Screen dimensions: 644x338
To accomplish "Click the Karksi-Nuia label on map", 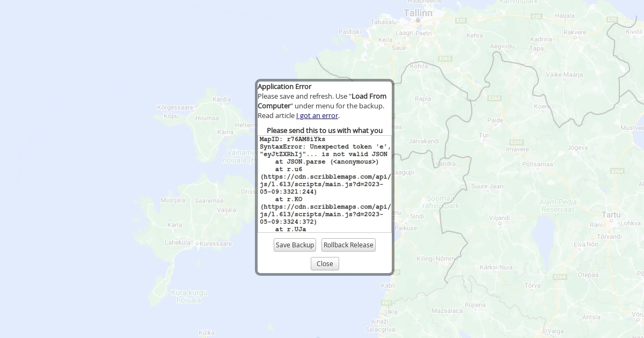I will tap(496, 267).
